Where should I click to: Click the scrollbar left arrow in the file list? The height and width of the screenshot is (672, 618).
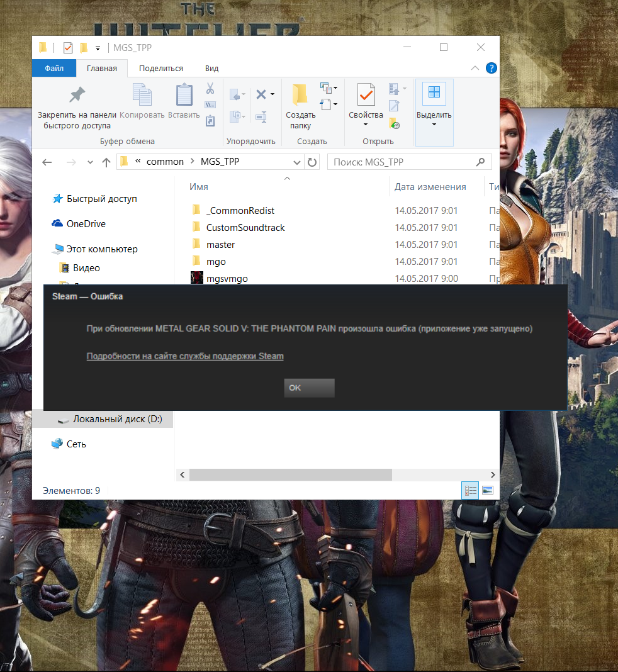(x=183, y=474)
